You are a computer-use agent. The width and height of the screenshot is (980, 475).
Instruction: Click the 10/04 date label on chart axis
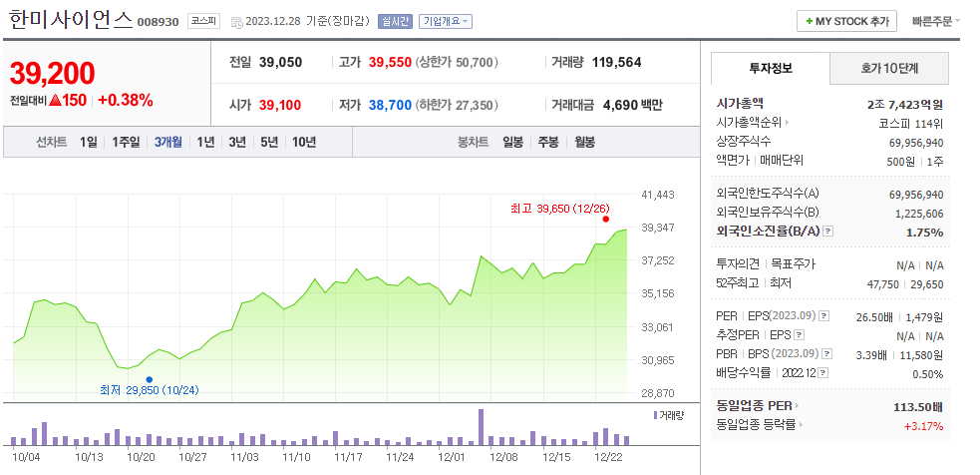tap(26, 457)
